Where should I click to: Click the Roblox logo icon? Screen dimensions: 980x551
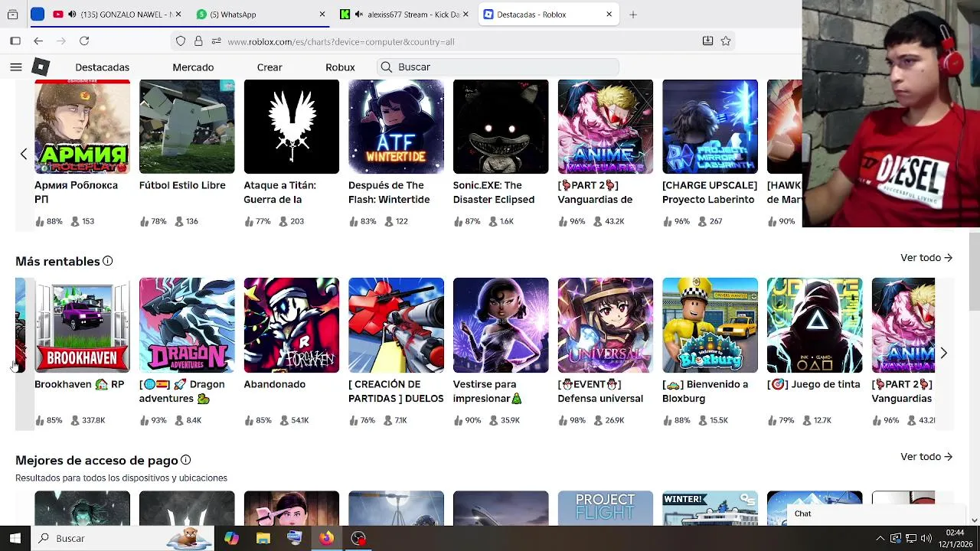(x=41, y=67)
